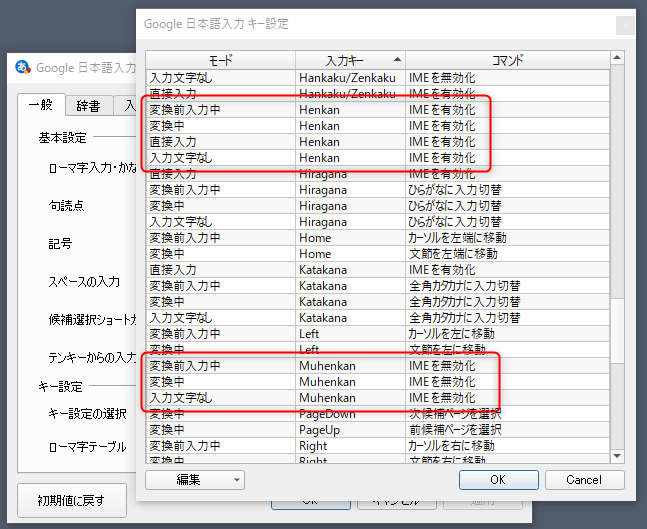Select 入力文字なし cell in Katakana row
The image size is (647, 529).
[x=221, y=318]
